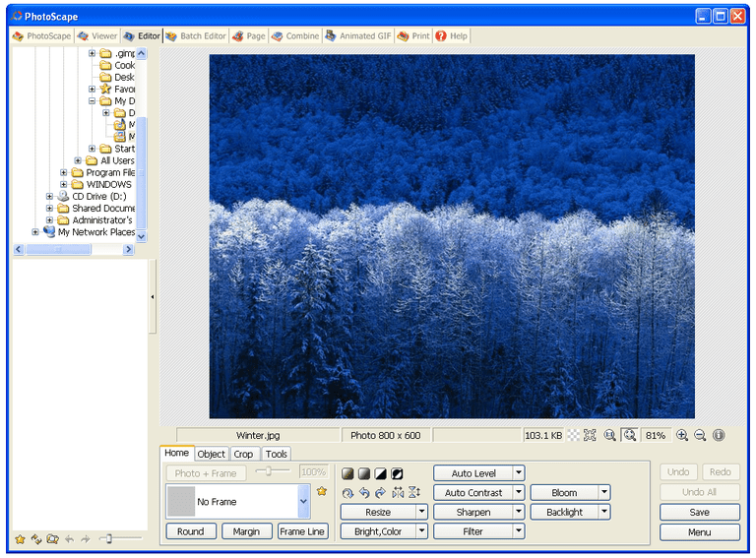Click the folder tree scroll-down arrow
Image resolution: width=756 pixels, height=558 pixels.
pyautogui.click(x=142, y=236)
